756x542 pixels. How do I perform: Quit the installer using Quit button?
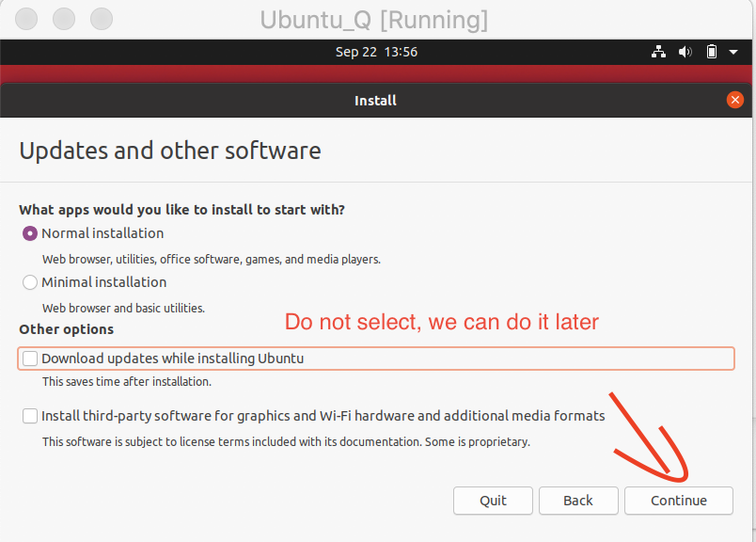click(x=493, y=501)
